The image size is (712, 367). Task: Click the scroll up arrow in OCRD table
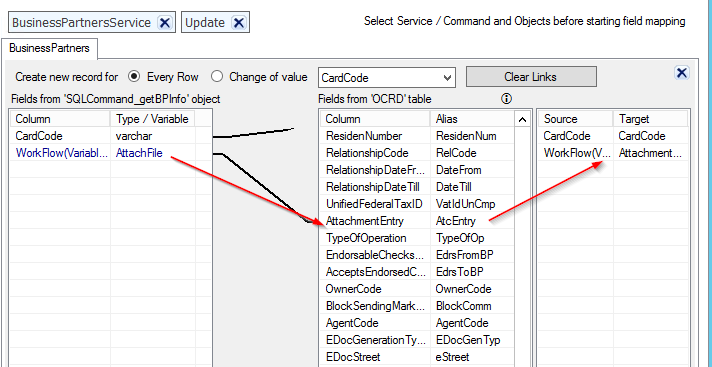(x=522, y=119)
